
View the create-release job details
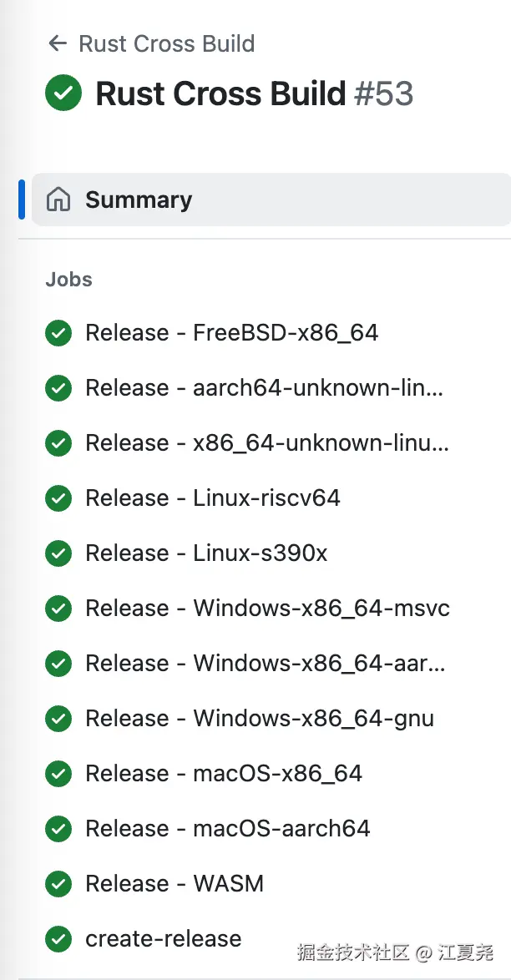[163, 939]
